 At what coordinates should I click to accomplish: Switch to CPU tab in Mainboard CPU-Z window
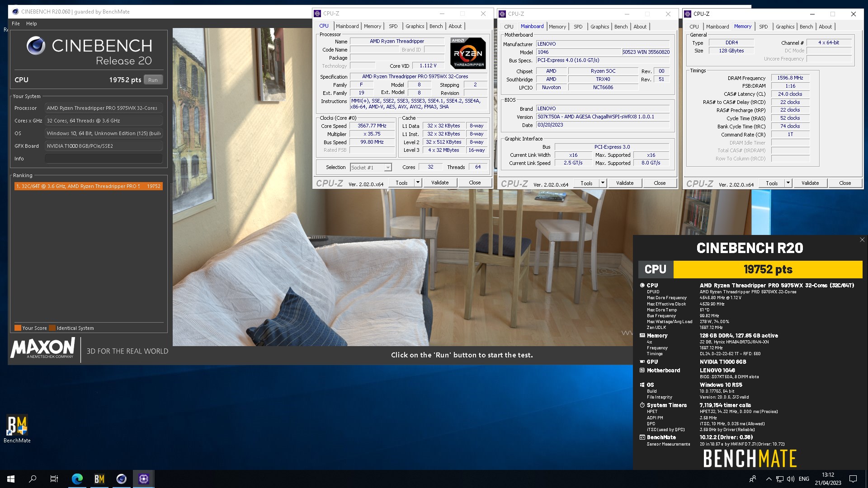(x=509, y=27)
